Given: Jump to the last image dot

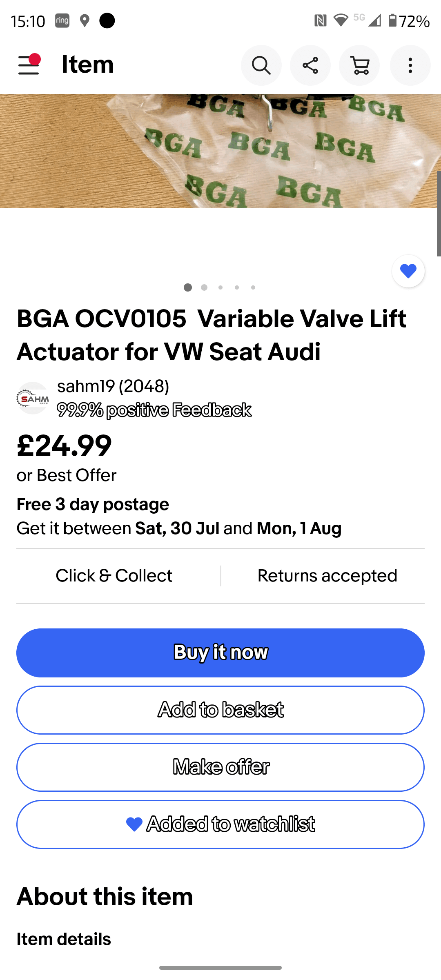Looking at the screenshot, I should click(x=253, y=287).
